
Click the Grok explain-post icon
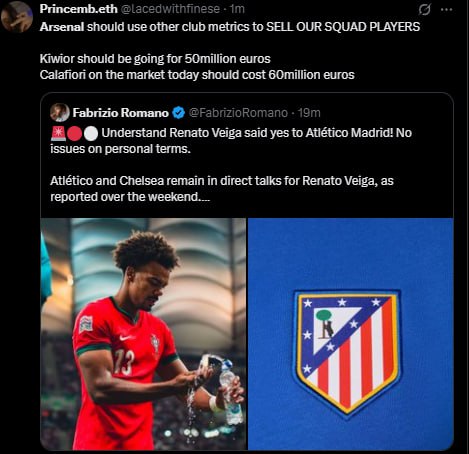point(424,10)
